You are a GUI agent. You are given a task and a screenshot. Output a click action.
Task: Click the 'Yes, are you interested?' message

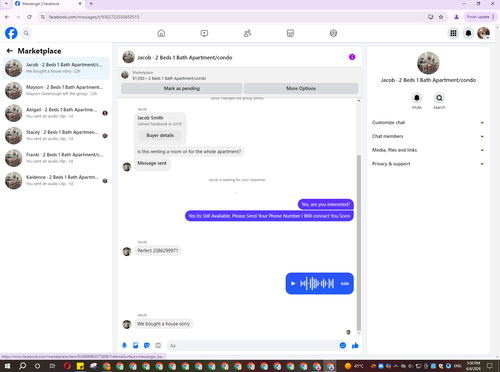(x=326, y=204)
